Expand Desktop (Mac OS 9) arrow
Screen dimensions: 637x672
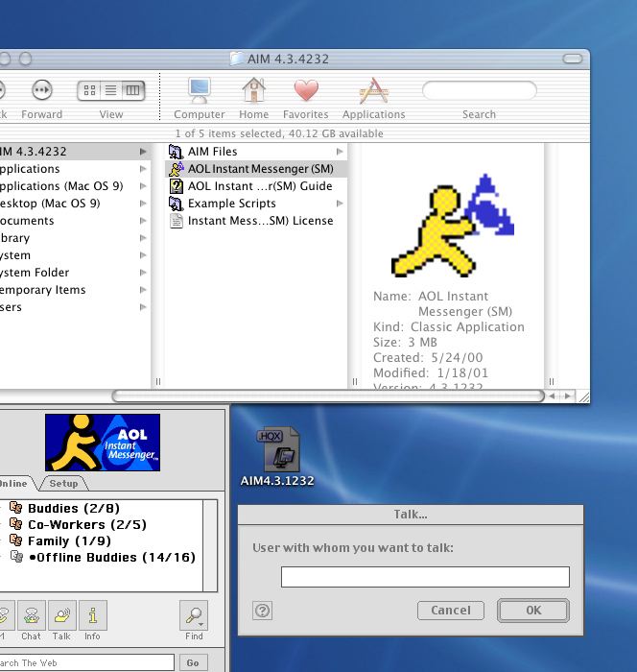(143, 204)
